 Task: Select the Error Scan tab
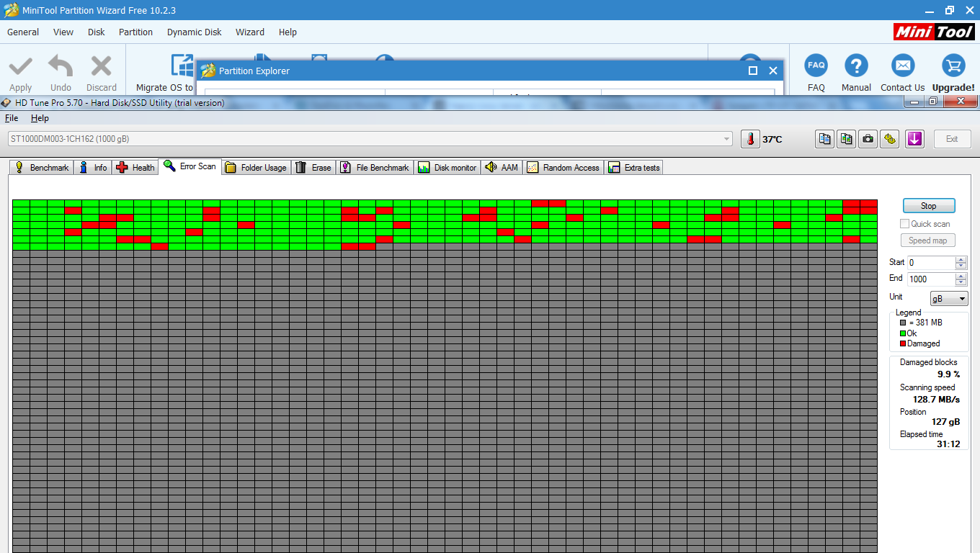point(190,166)
